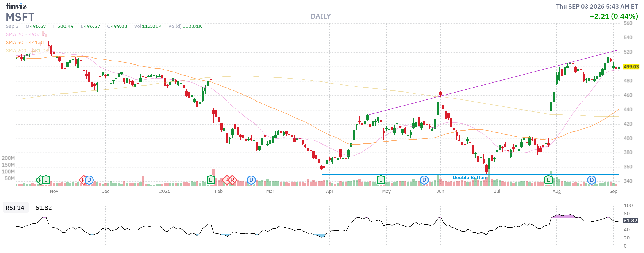This screenshot has width=644, height=253.
Task: Click the 'Apr' label on the time axis
Action: click(329, 191)
